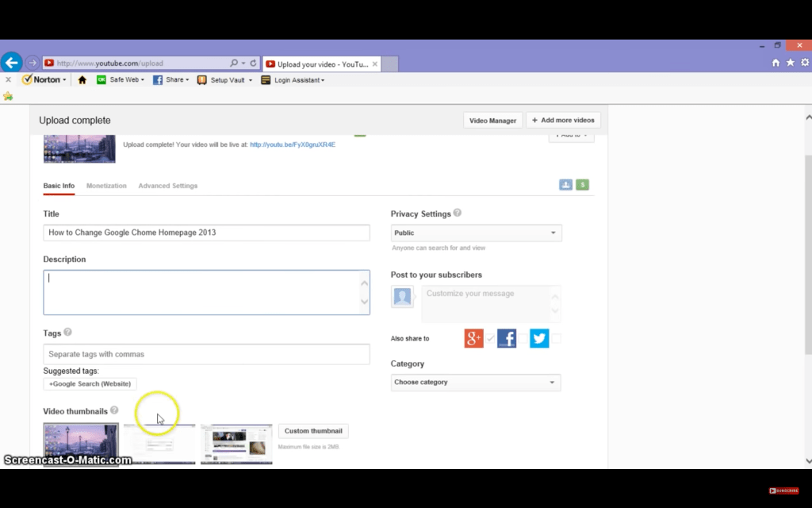Viewport: 812px width, 508px height.
Task: Click the Privacy Settings help question mark
Action: 458,214
